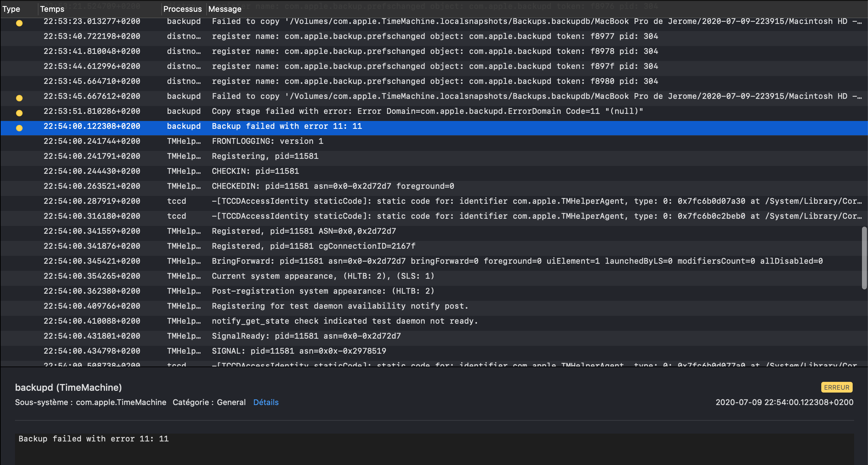The image size is (868, 465).
Task: Sort by the Type column header
Action: [11, 9]
